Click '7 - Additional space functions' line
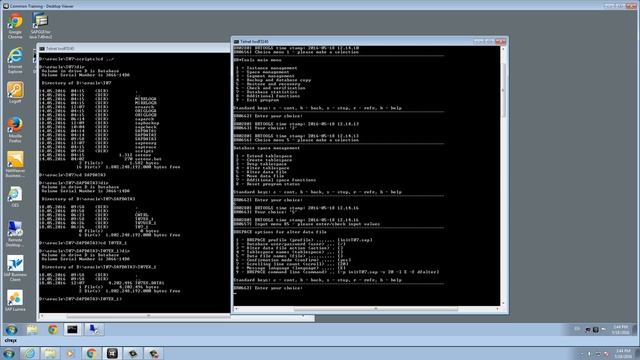This screenshot has width=640, height=360. [x=276, y=180]
